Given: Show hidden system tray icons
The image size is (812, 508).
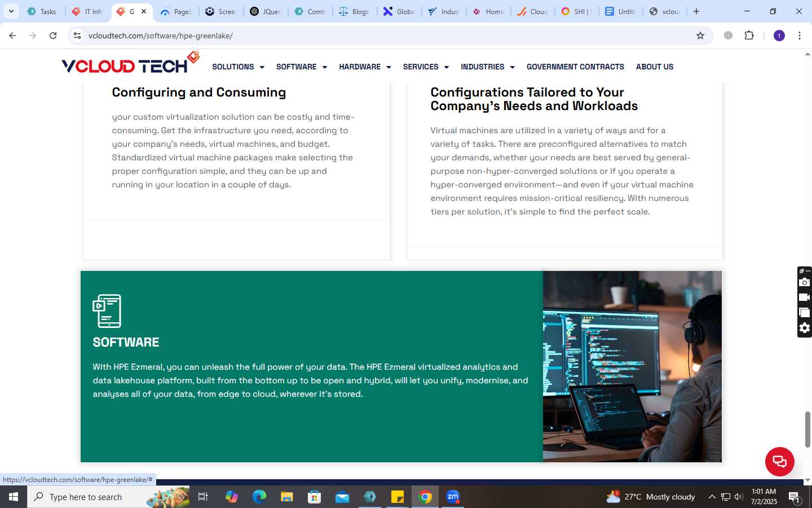Looking at the screenshot, I should pyautogui.click(x=712, y=497).
